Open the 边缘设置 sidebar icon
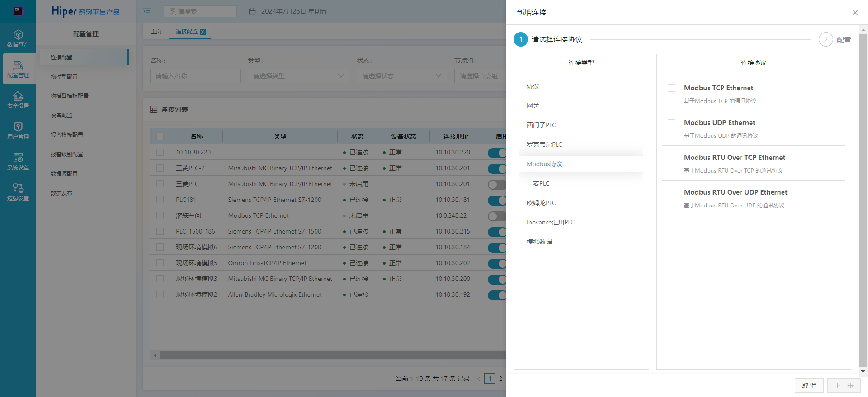The width and height of the screenshot is (868, 397). tap(18, 192)
